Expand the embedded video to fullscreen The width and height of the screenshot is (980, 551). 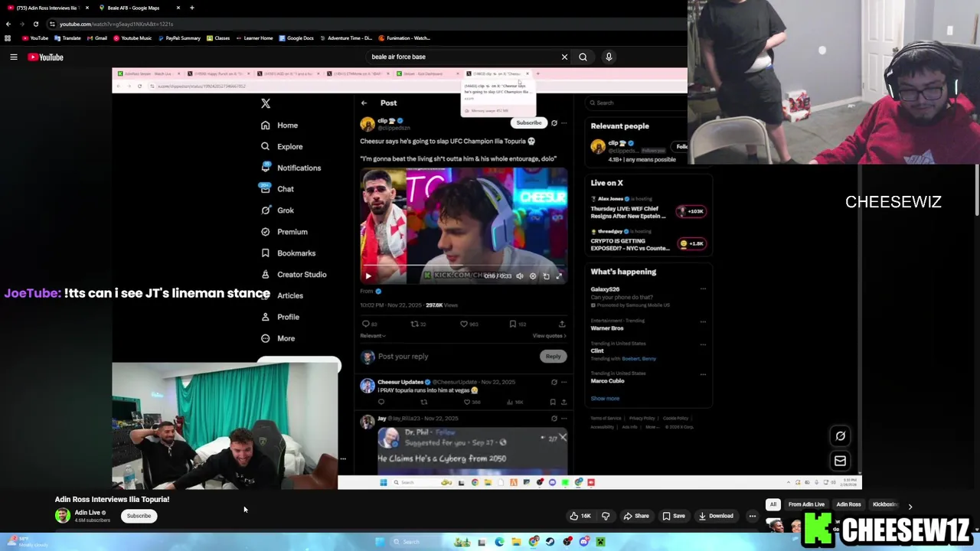(559, 276)
